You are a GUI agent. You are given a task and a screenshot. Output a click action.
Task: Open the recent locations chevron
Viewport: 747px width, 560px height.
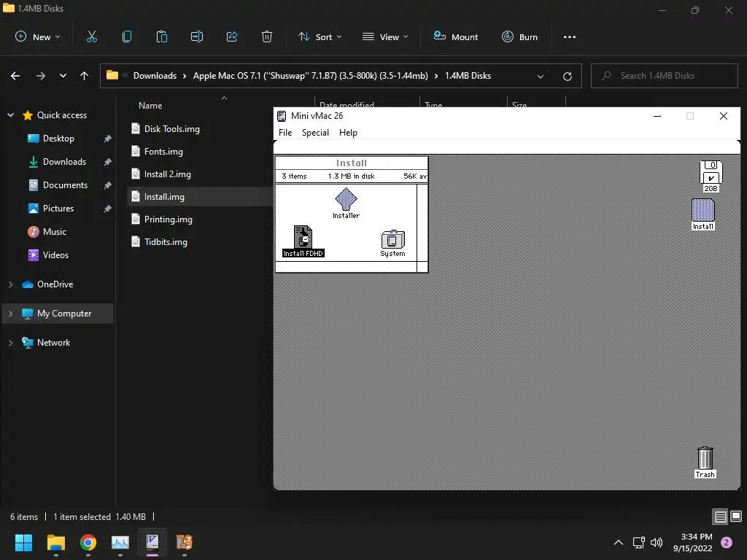point(63,76)
